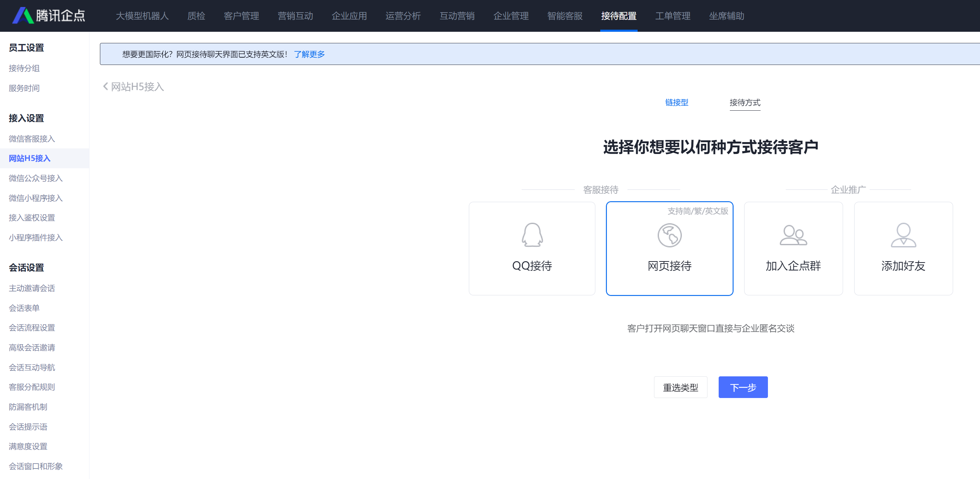Go to the 工单管理 tab
This screenshot has height=479, width=980.
[672, 16]
